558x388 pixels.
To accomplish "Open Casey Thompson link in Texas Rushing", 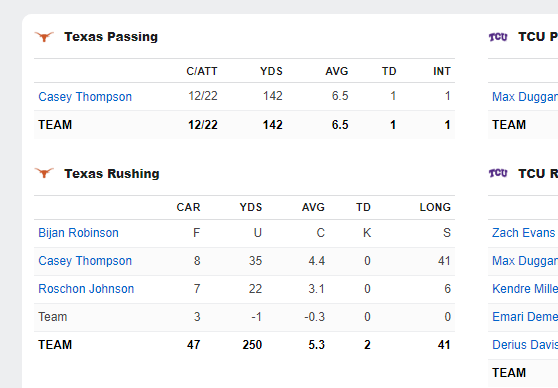I will coord(85,261).
